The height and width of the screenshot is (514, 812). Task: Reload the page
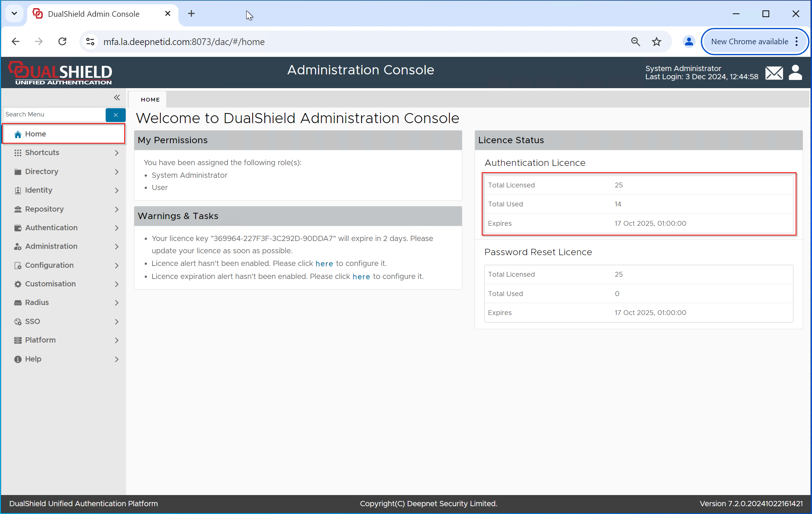point(62,42)
